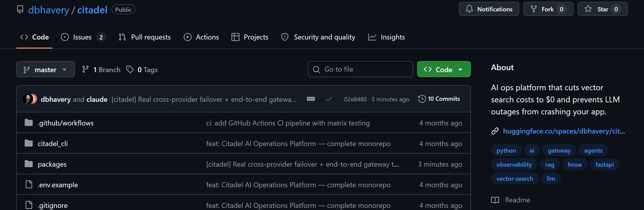Check the commit status checkmark icon
The image size is (644, 210).
coord(329,99)
